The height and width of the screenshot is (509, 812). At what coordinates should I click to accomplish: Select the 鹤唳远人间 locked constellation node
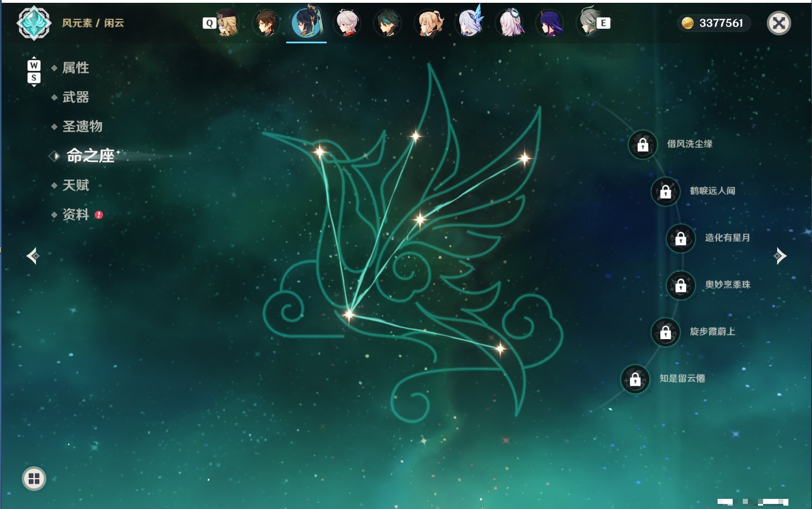(x=666, y=191)
